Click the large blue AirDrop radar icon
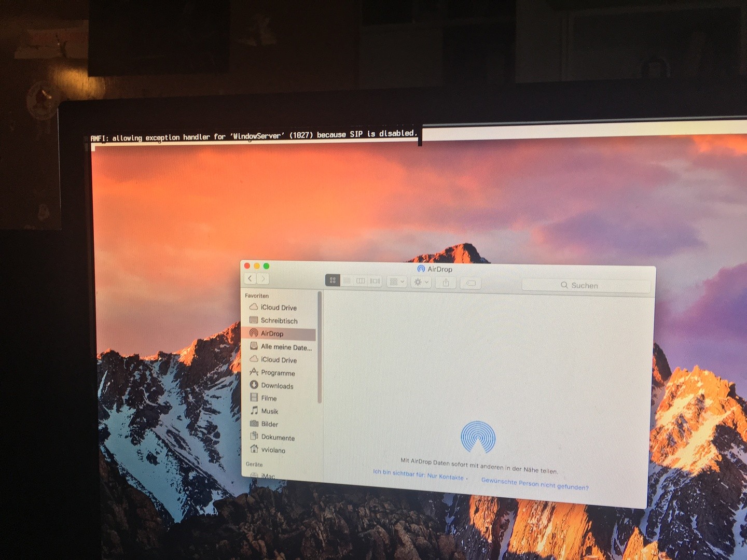Image resolution: width=747 pixels, height=560 pixels. (478, 437)
